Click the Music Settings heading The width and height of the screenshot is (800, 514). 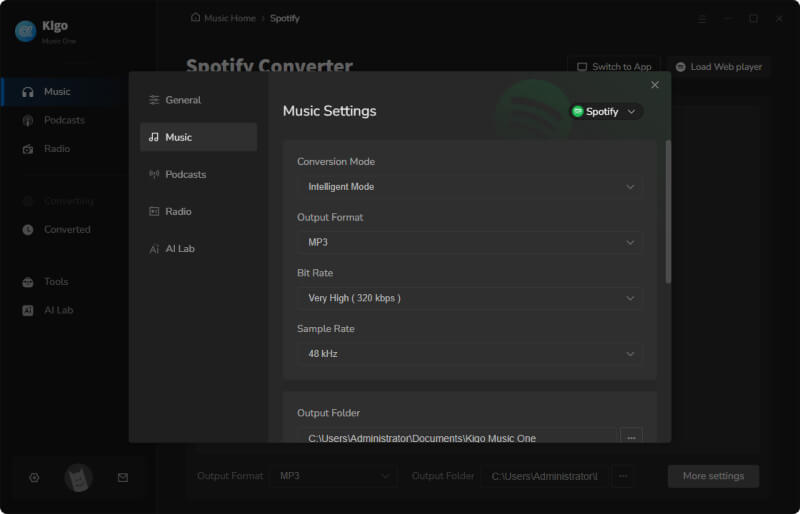coord(330,111)
